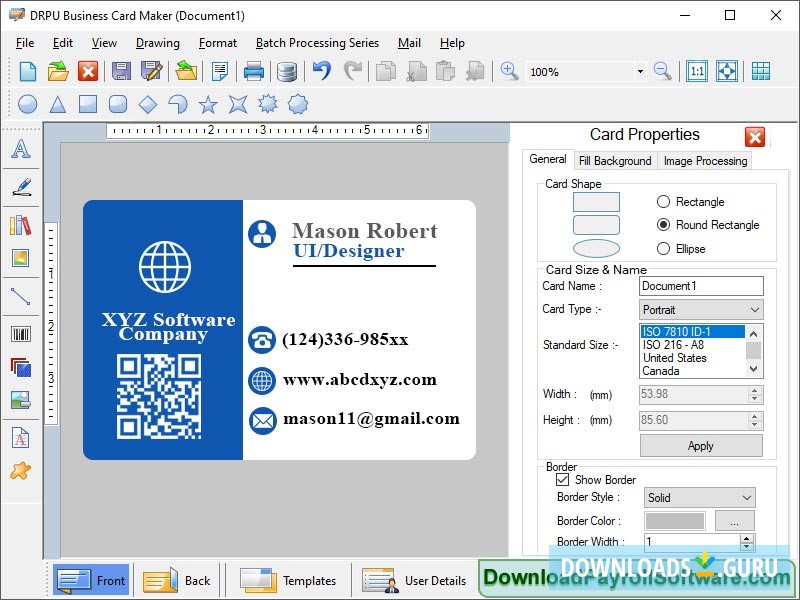Viewport: 800px width, 600px height.
Task: Switch to the Fill Background tab
Action: (x=615, y=161)
